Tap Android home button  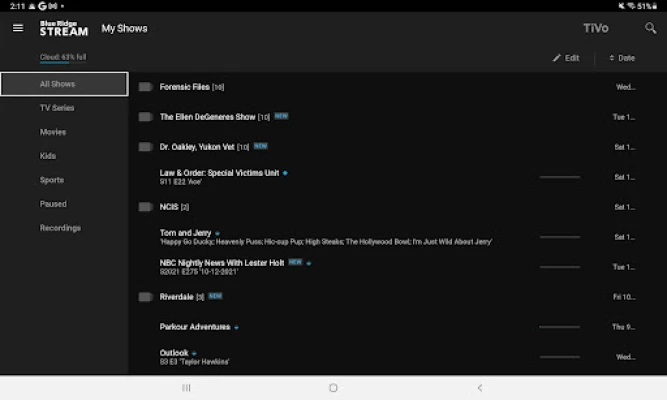click(x=334, y=388)
